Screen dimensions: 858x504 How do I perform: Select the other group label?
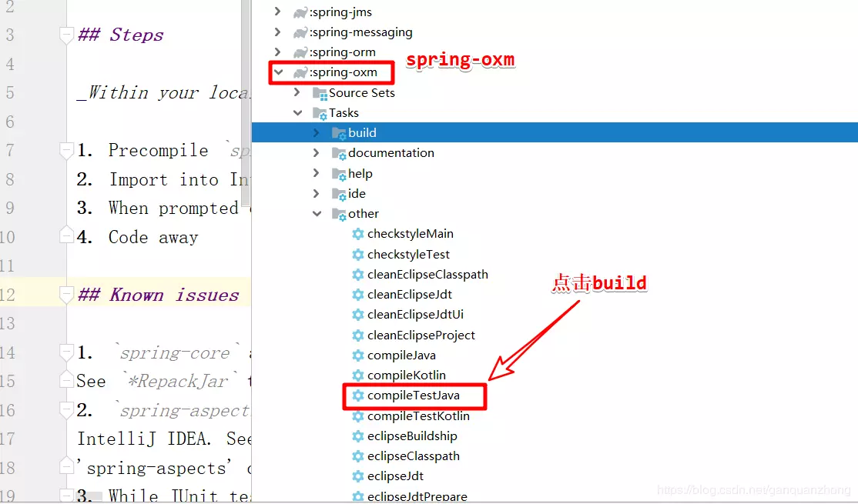pos(364,214)
